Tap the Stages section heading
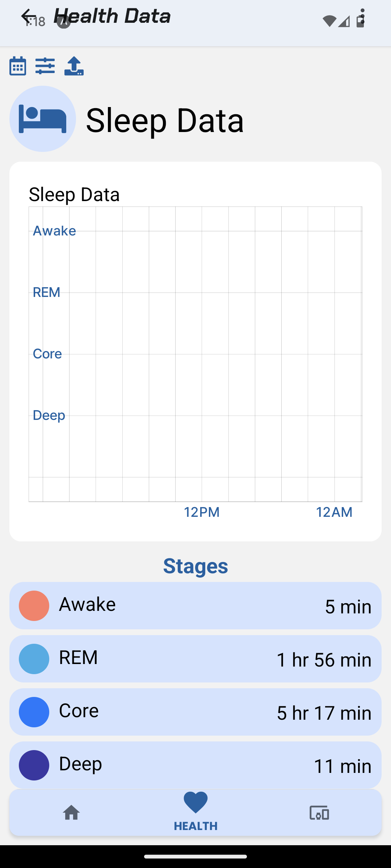 [x=195, y=566]
